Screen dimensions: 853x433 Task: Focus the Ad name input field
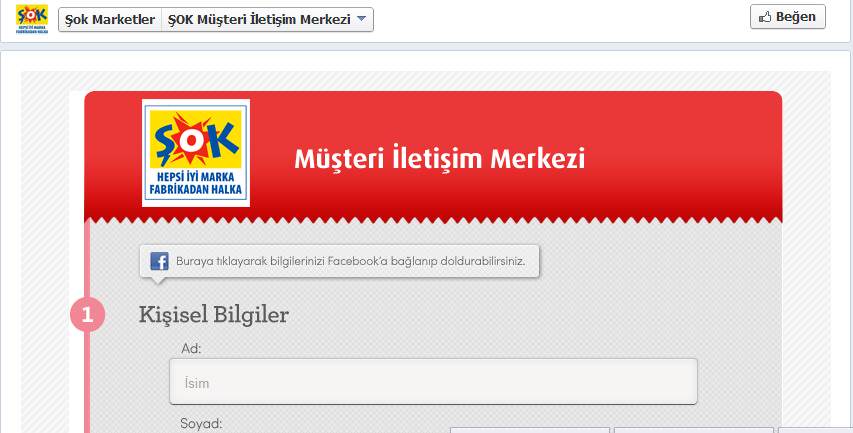tap(433, 381)
